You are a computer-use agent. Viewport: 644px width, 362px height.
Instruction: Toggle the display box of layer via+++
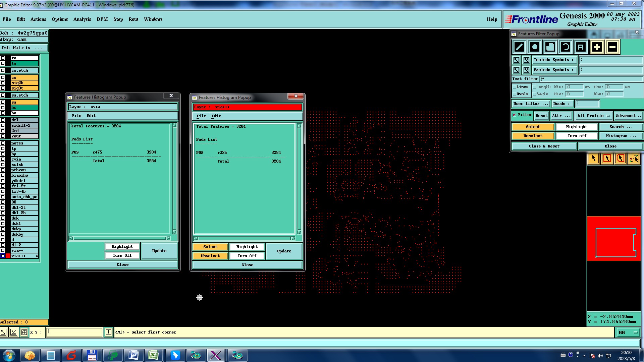3,256
